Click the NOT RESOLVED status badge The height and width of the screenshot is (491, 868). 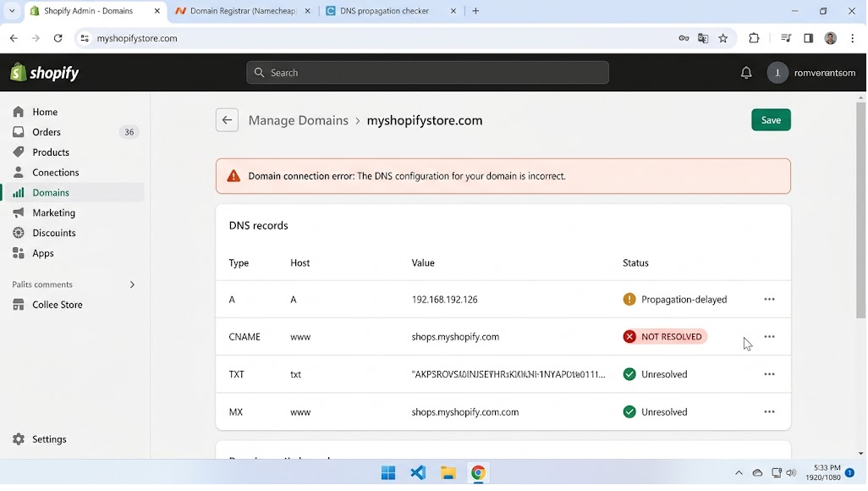pyautogui.click(x=665, y=336)
